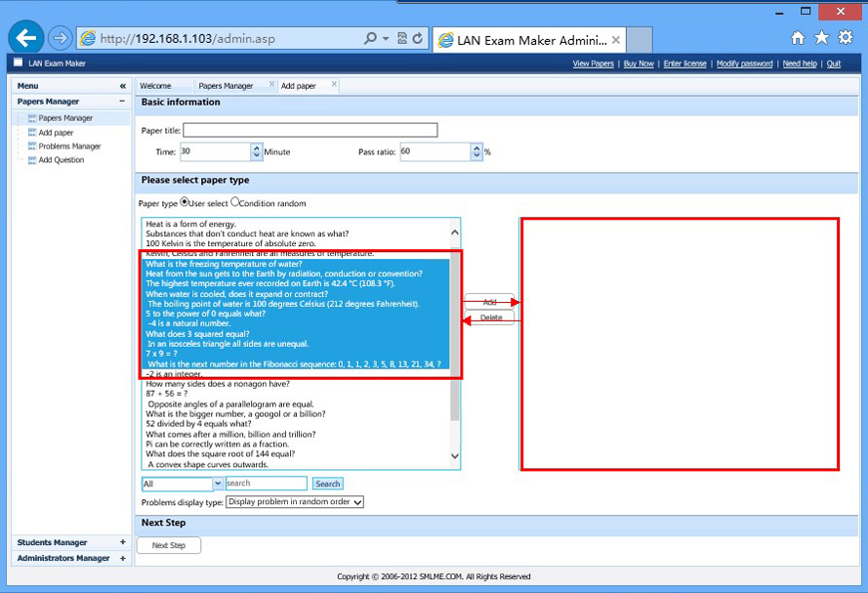Open the browser favorites star icon
Screen dimensions: 868x593
click(x=821, y=38)
